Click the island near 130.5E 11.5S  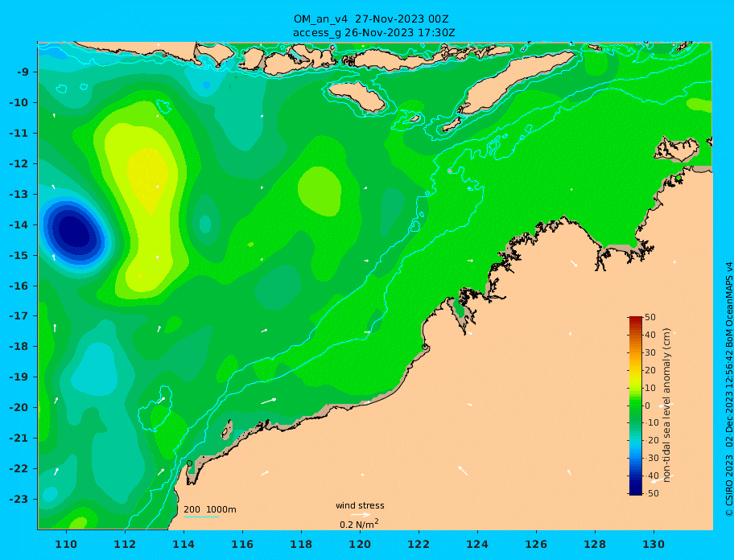pyautogui.click(x=676, y=149)
